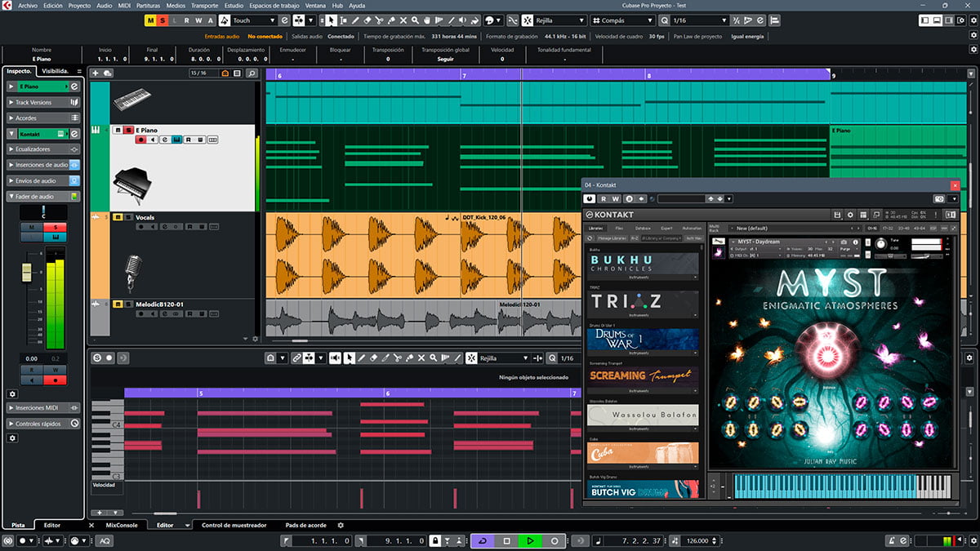Open the Hub logo at top left
Screen dimensions: 980x551
click(x=8, y=5)
